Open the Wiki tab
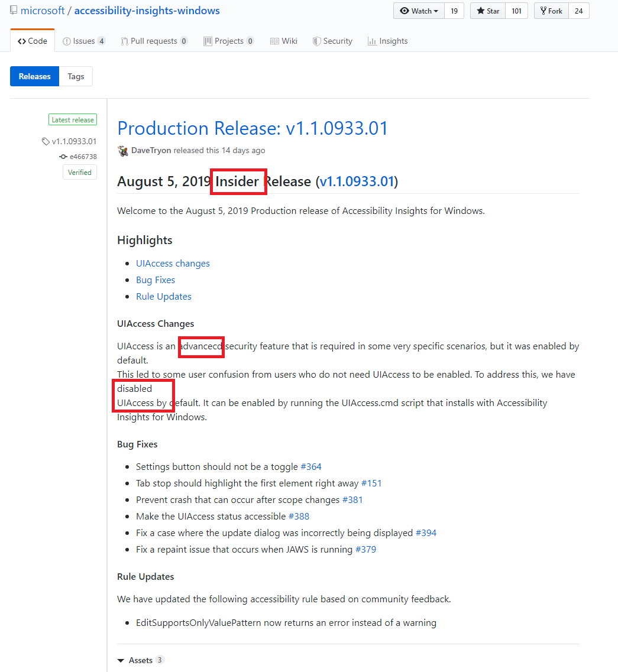618x672 pixels. (284, 41)
